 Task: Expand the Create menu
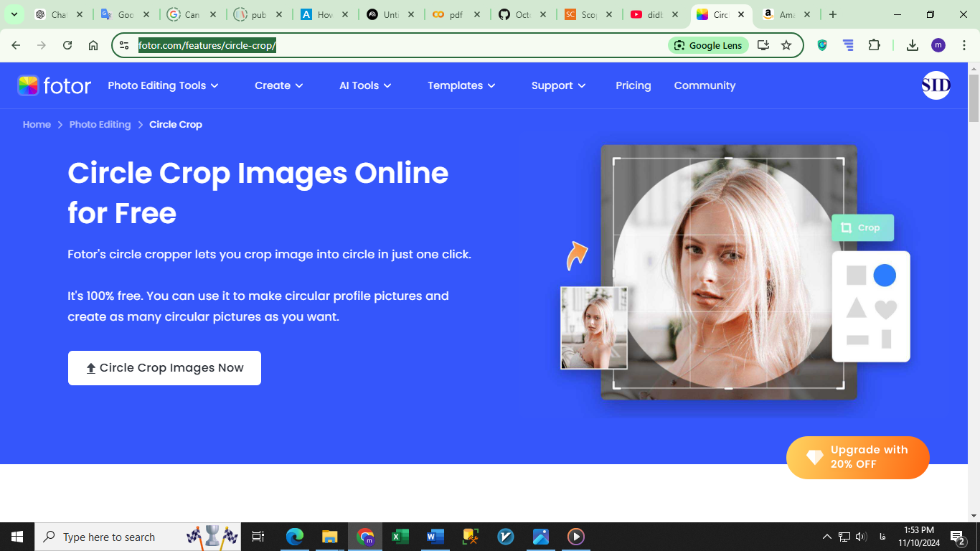(x=278, y=85)
